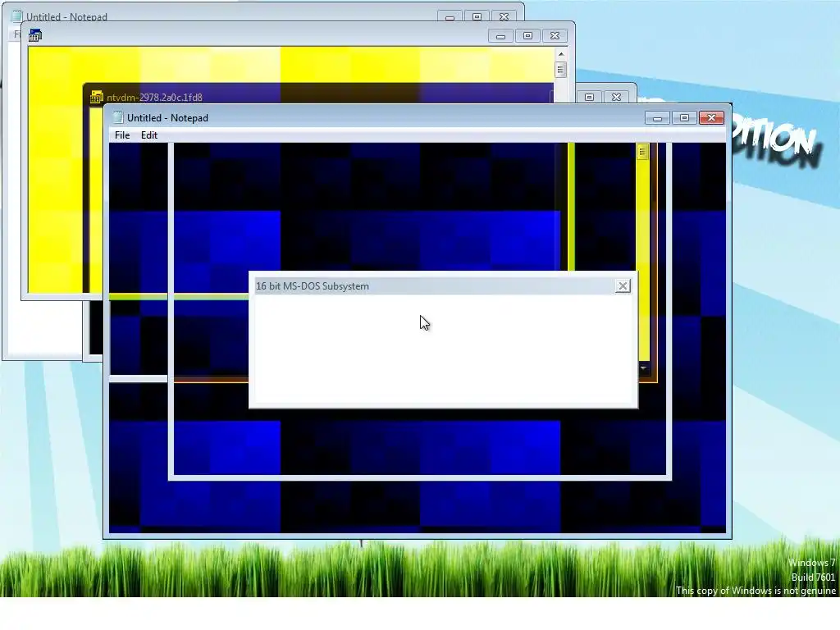This screenshot has height=630, width=840.
Task: Click the untitled yellow window's title icon
Action: tap(35, 35)
